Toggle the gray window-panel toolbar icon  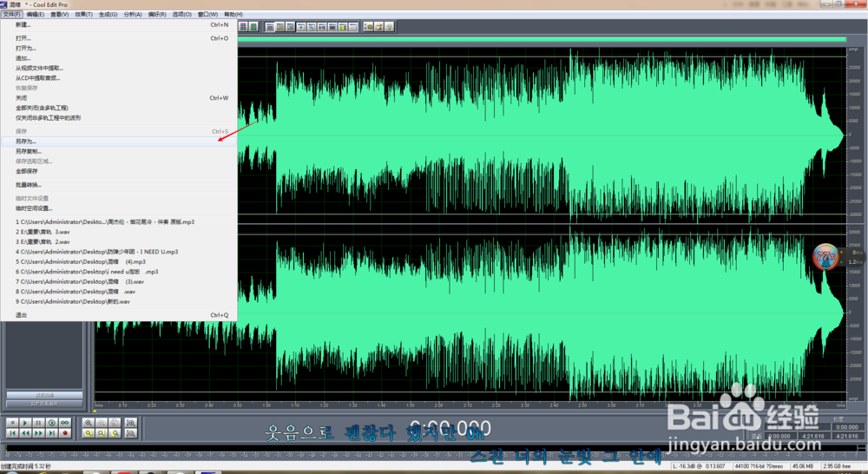[270, 27]
